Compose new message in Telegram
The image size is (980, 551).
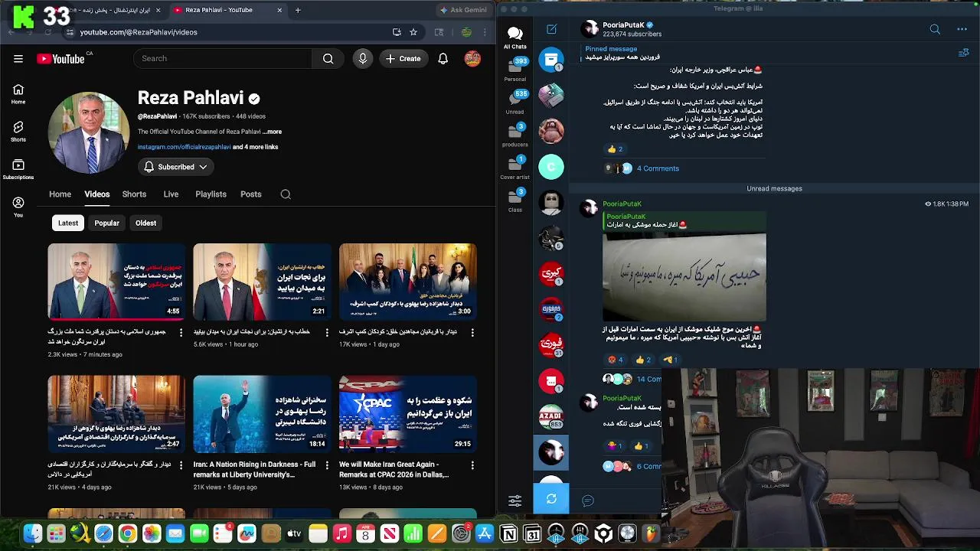551,29
